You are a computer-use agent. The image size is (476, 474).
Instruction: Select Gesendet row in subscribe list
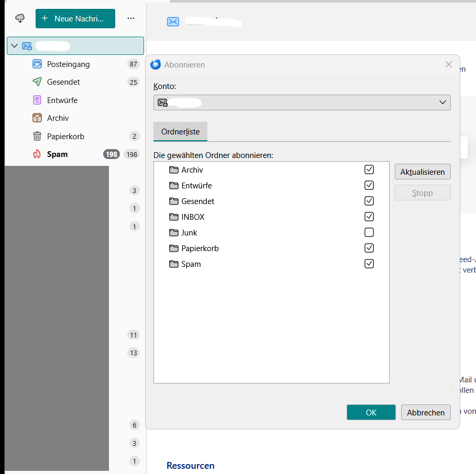coord(271,201)
